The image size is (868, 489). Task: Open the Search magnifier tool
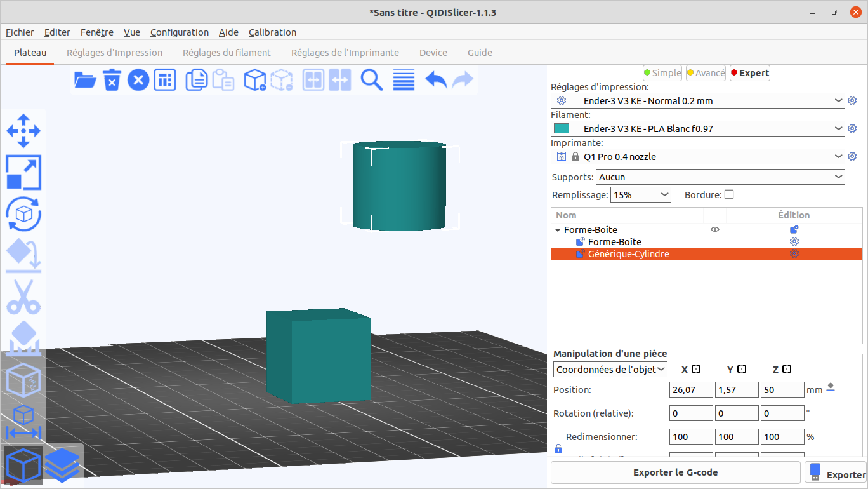371,80
